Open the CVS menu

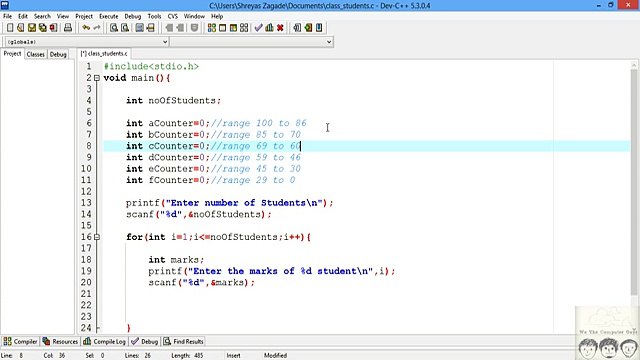[x=173, y=16]
